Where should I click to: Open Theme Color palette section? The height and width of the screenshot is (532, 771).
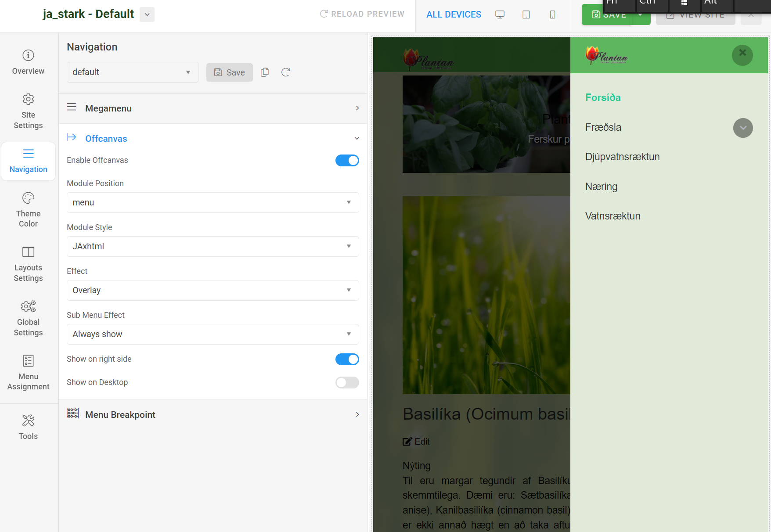pyautogui.click(x=28, y=210)
